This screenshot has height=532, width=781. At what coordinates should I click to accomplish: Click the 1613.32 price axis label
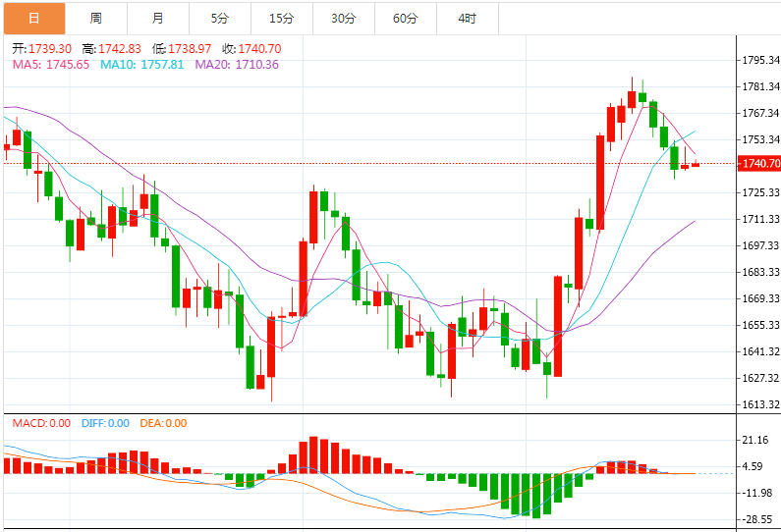(x=760, y=404)
